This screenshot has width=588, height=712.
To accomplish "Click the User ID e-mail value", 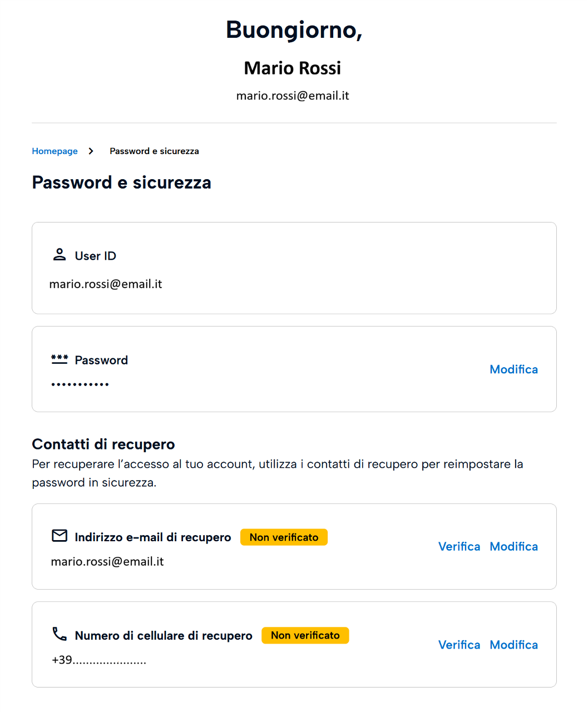I will click(106, 284).
